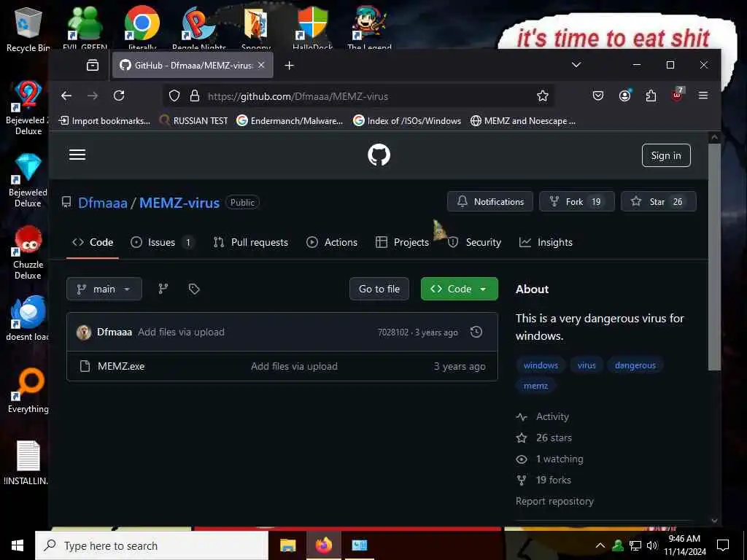Click the Dfmaaa avatar in commit row
The image size is (747, 560).
(84, 332)
